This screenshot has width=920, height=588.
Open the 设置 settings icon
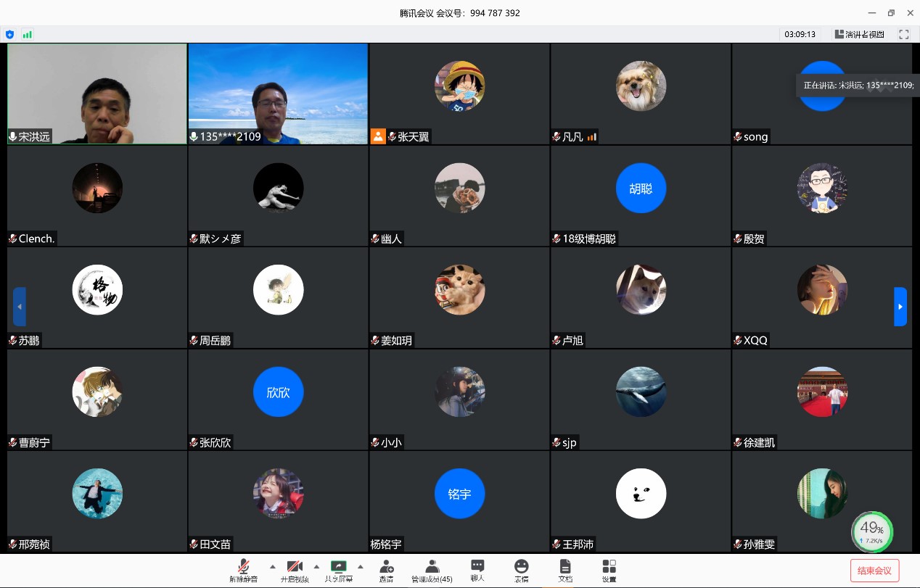click(609, 570)
